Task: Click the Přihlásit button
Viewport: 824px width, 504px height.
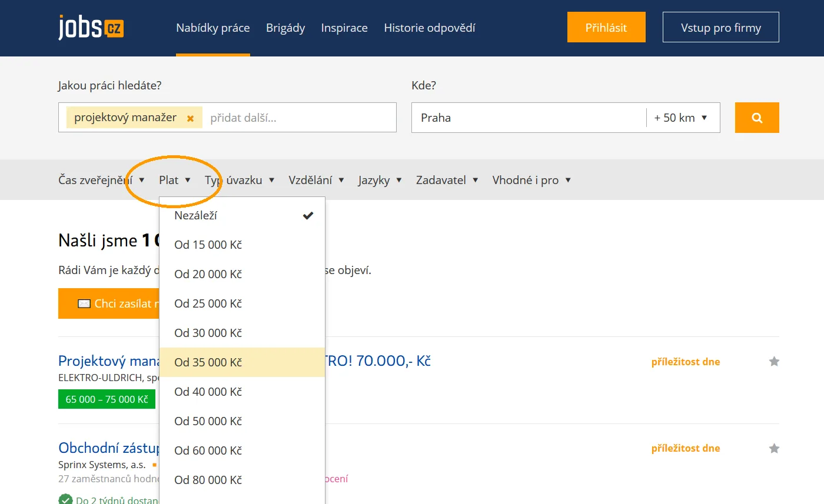Action: (x=606, y=27)
